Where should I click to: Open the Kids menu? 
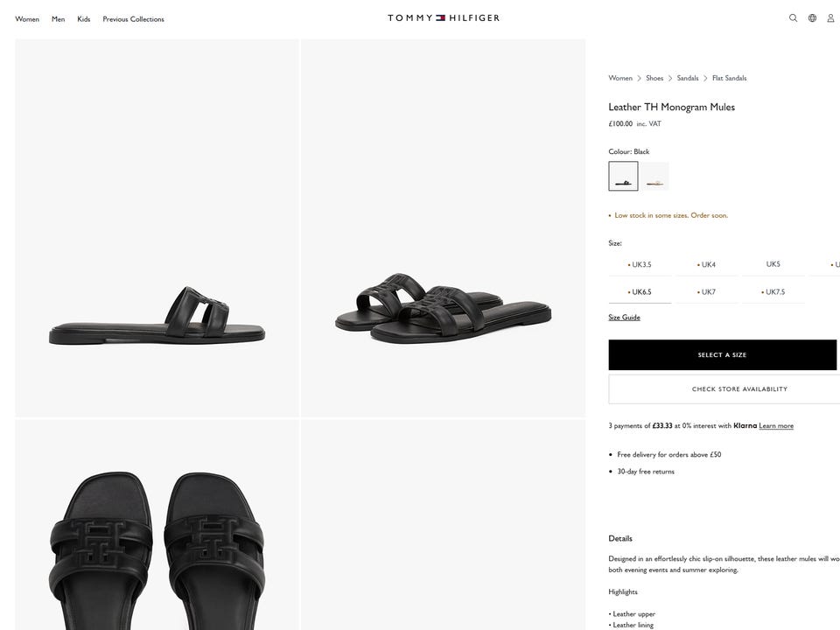pyautogui.click(x=84, y=19)
